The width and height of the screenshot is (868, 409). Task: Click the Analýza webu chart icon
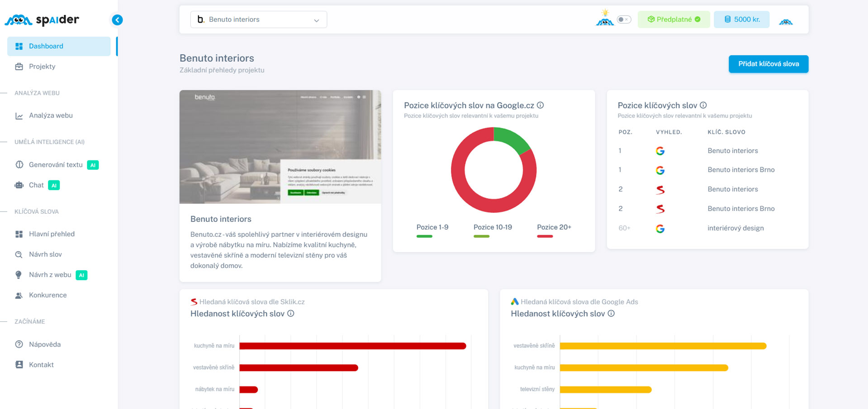(19, 116)
